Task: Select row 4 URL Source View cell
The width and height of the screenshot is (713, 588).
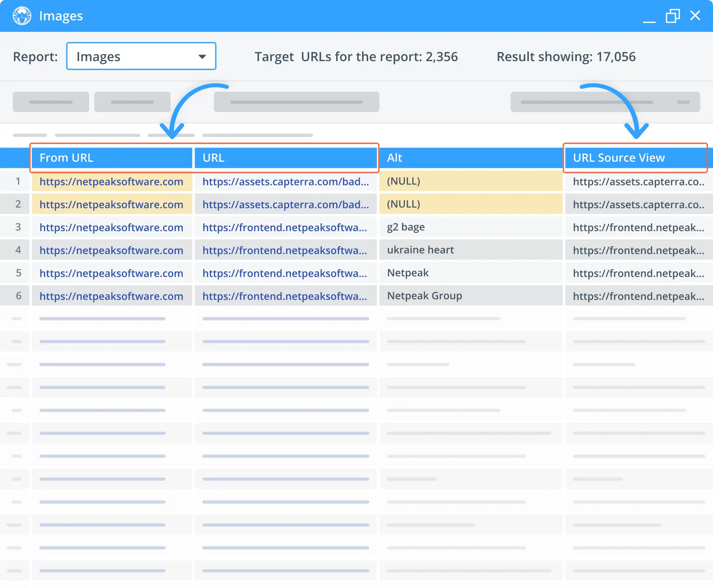Action: point(639,250)
